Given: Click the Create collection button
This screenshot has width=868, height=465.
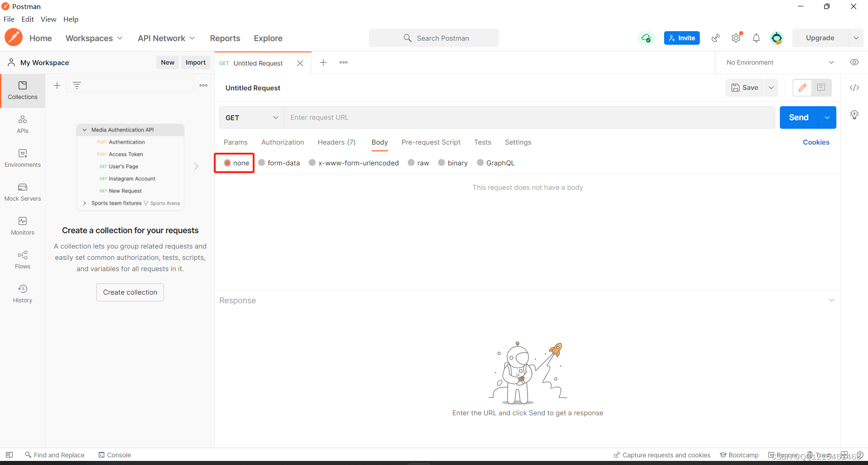Looking at the screenshot, I should point(130,292).
